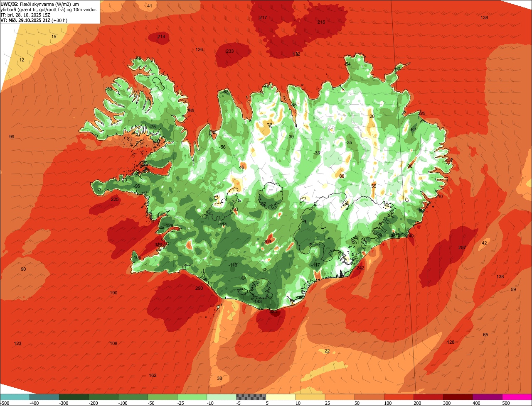532x406 pixels.
Task: Click the map value 190
Action: coord(113,293)
